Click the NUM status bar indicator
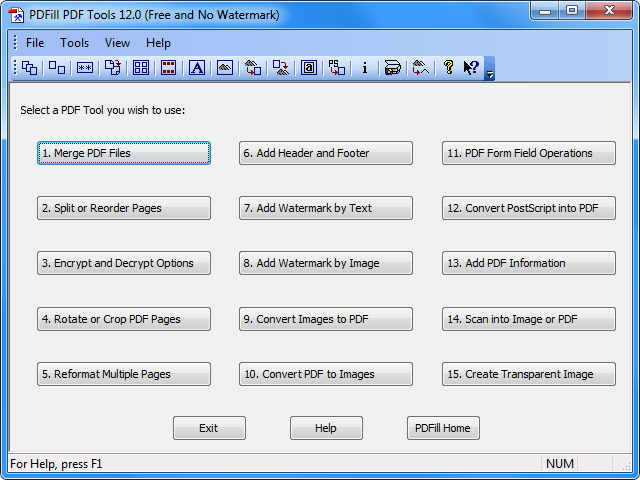Image resolution: width=640 pixels, height=480 pixels. coord(560,464)
